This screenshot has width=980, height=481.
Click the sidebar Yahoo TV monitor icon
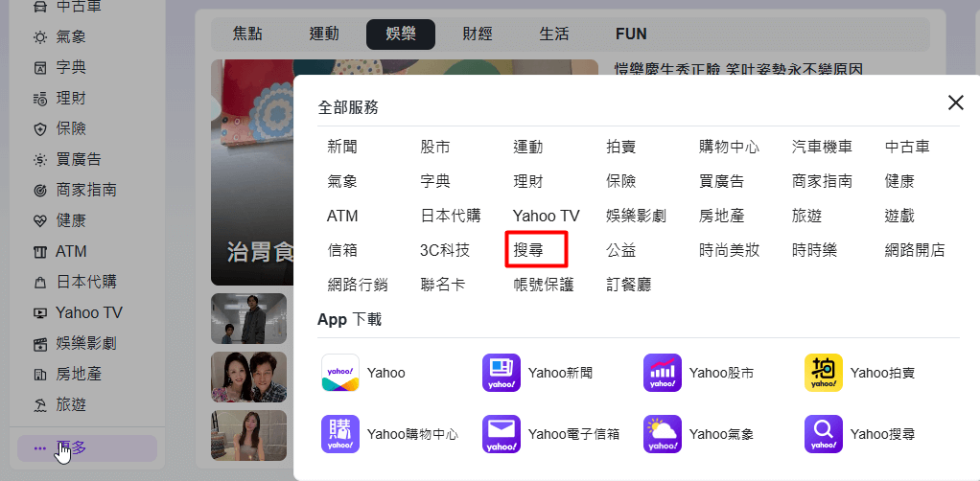point(40,313)
